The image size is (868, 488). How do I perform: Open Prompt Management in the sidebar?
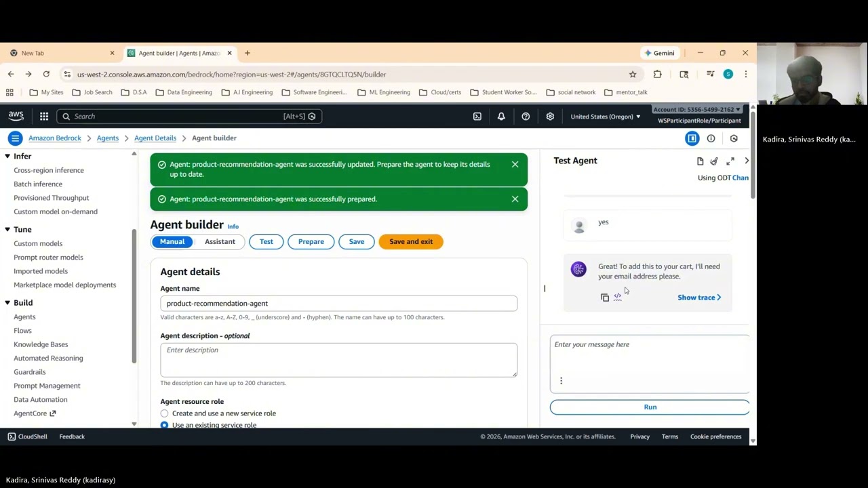coord(47,386)
